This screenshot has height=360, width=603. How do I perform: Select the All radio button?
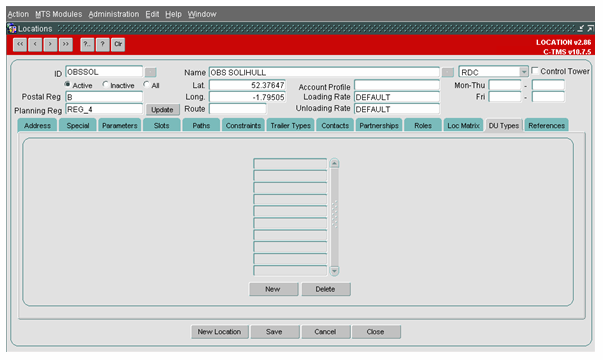146,84
